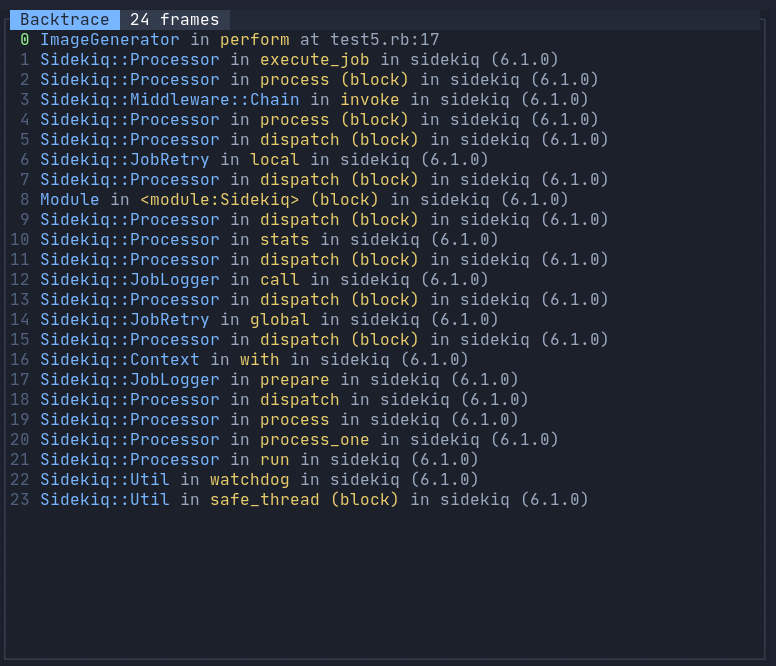
Task: Select frame 0 ImageGenerator in perform
Action: 385,40
